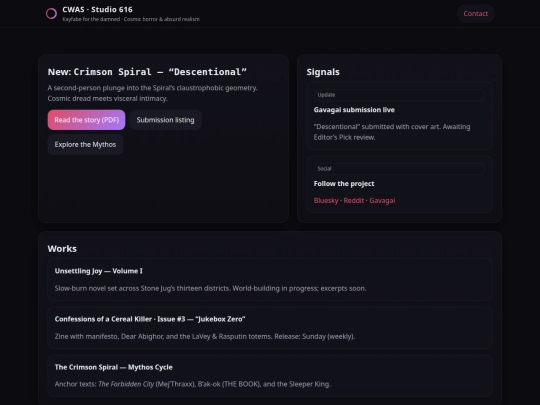The image size is (540, 405).
Task: Follow the Bluesky link
Action: (326, 200)
